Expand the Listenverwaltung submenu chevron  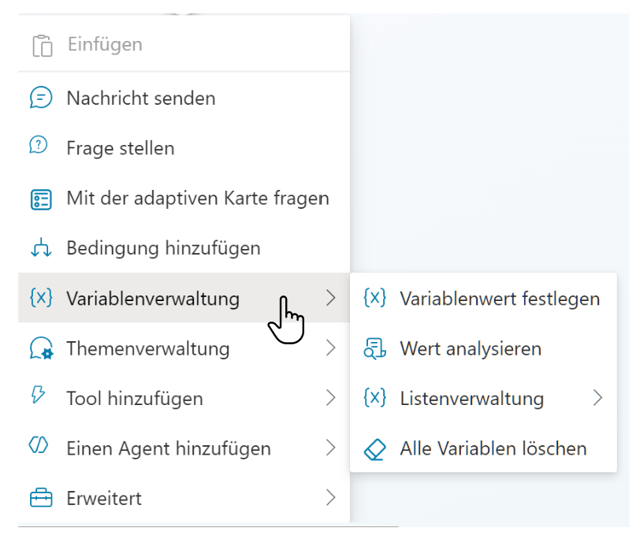[598, 398]
